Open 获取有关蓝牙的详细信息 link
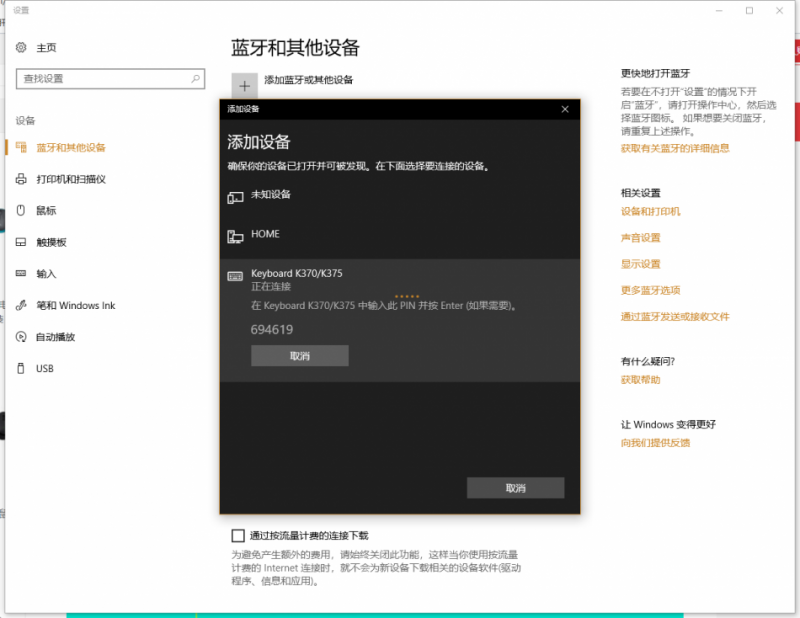The image size is (800, 618). (x=674, y=149)
